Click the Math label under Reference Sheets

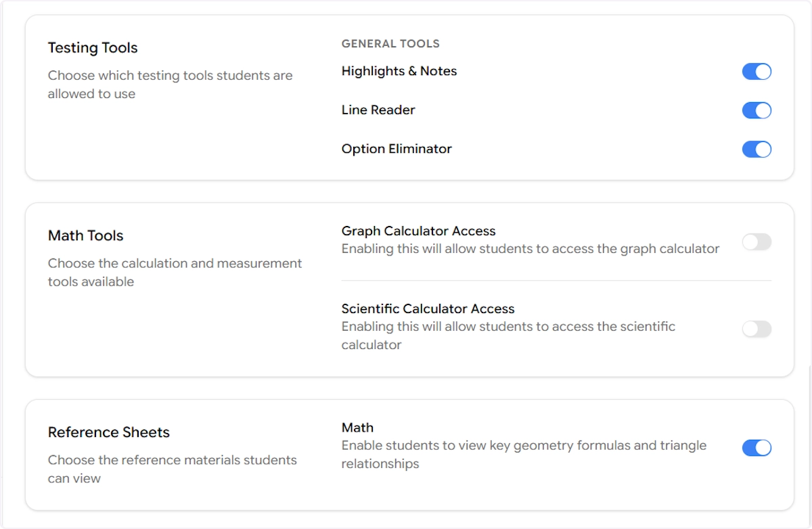(x=357, y=428)
